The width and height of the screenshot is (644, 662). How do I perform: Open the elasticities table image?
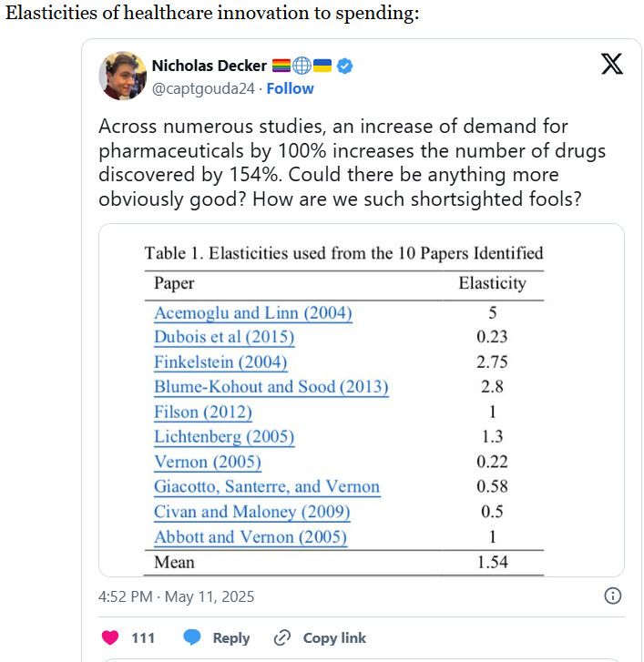pyautogui.click(x=361, y=401)
